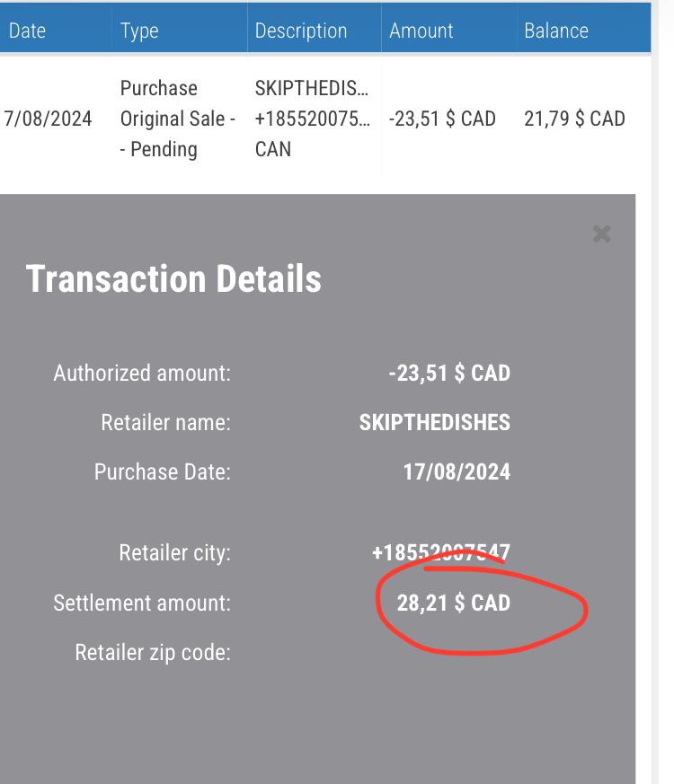Select the Description column header
674x784 pixels.
pyautogui.click(x=301, y=31)
